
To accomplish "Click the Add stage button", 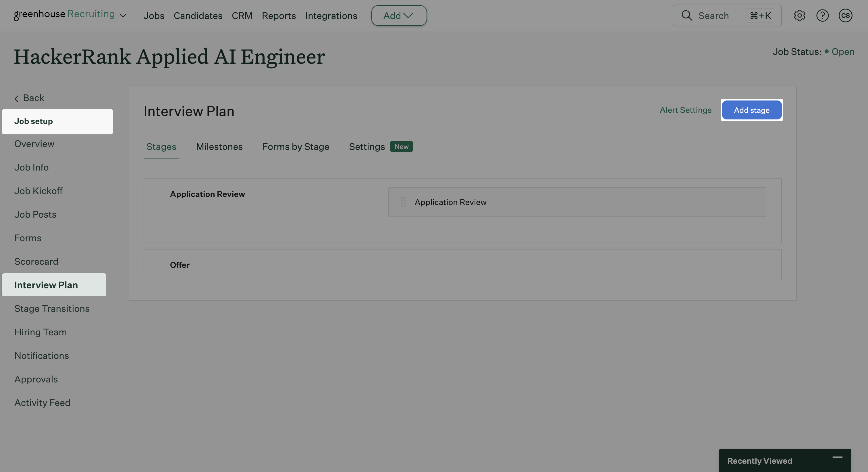I will click(x=751, y=110).
